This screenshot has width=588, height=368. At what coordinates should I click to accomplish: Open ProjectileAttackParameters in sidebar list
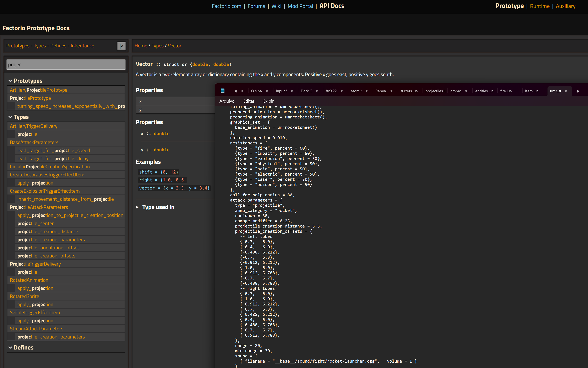click(39, 207)
